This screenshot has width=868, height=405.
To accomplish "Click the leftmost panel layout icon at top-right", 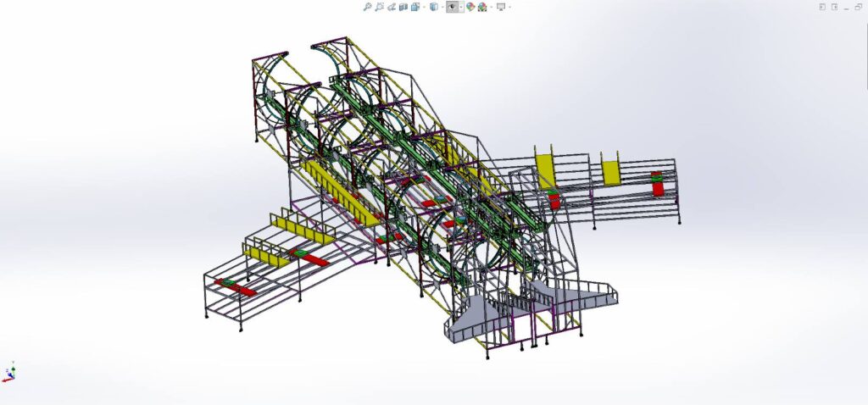I will pos(822,7).
